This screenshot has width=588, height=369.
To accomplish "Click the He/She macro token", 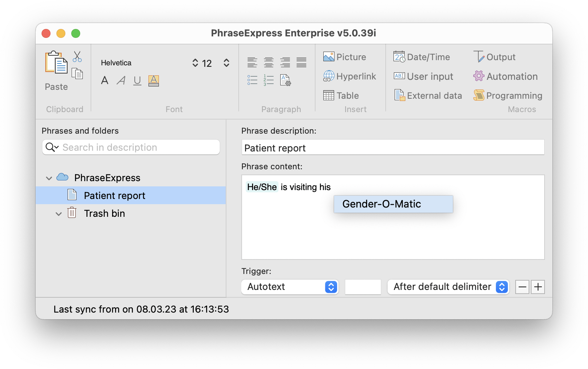I will (x=262, y=187).
